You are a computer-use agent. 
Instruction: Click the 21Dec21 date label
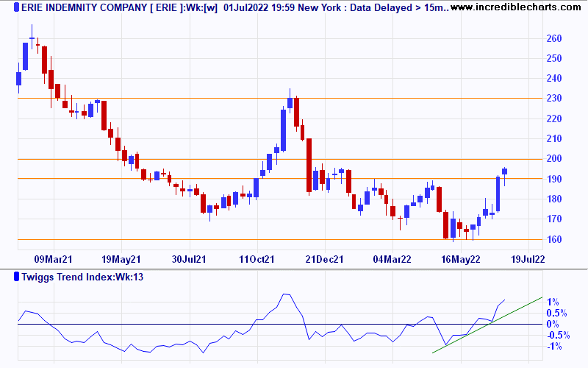pos(324,259)
